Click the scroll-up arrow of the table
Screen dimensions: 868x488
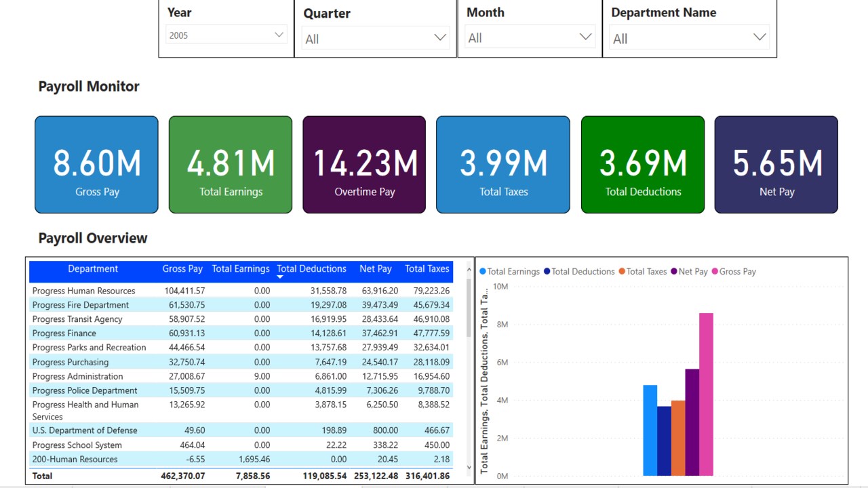(x=468, y=270)
